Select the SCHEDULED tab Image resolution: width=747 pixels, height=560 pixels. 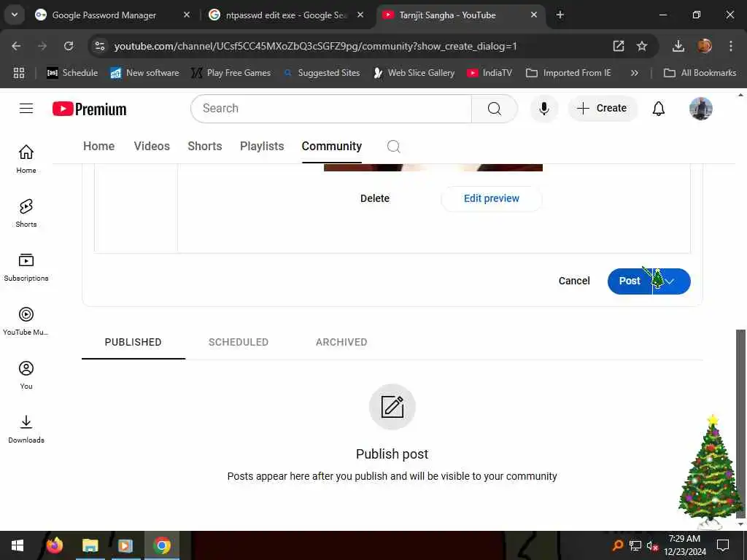[x=239, y=342]
